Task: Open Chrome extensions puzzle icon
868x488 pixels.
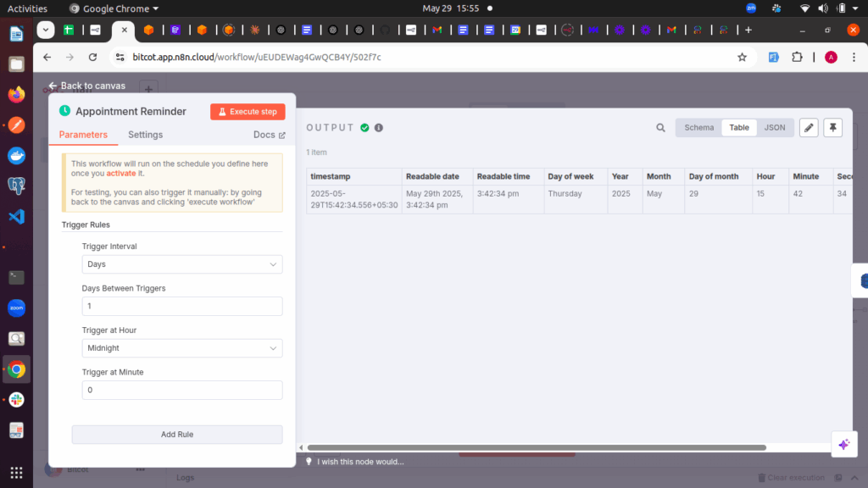Action: [x=797, y=58]
